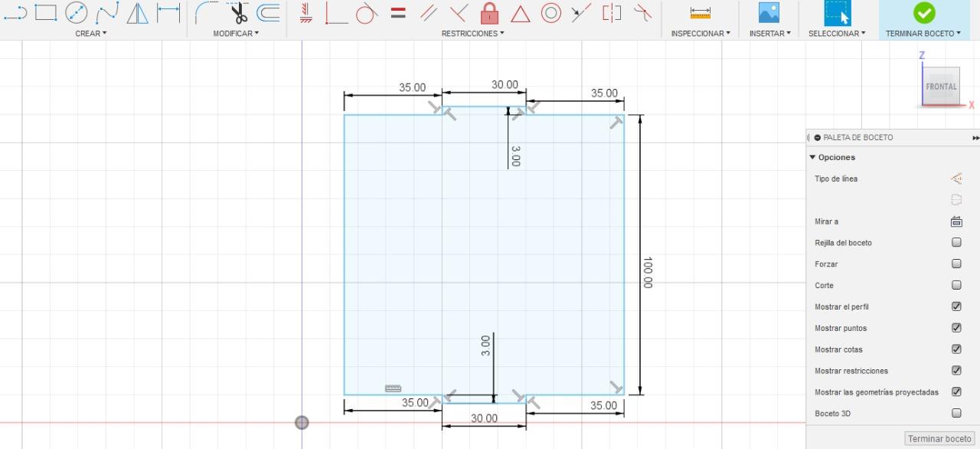Click the FRONTAL view cube face

click(941, 87)
